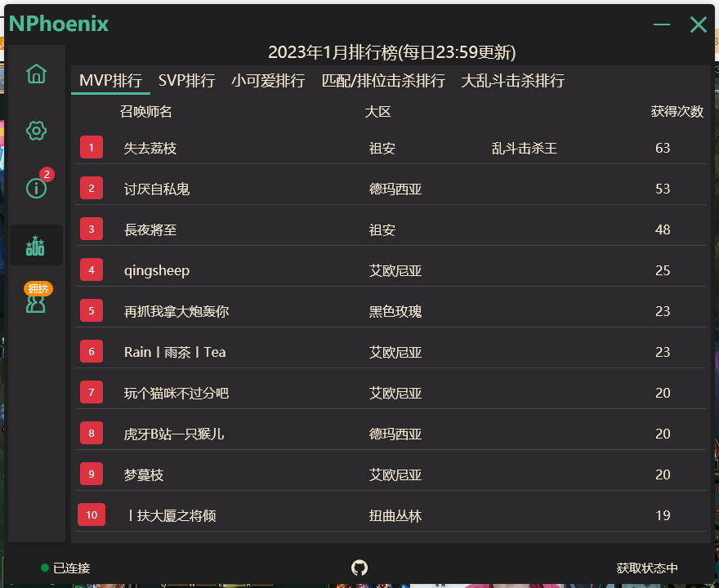View the 大乱斗击杀排行 tab
The width and height of the screenshot is (719, 588).
(x=512, y=81)
